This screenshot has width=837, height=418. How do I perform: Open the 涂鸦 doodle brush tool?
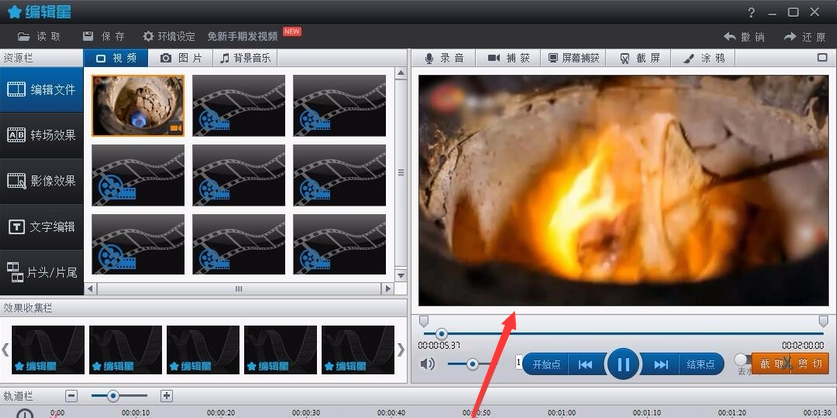click(704, 58)
